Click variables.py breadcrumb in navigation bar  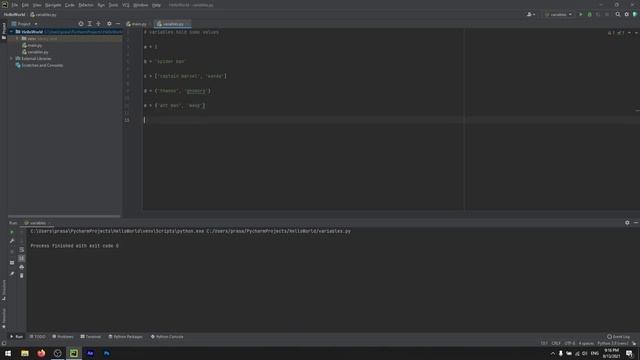pyautogui.click(x=43, y=14)
